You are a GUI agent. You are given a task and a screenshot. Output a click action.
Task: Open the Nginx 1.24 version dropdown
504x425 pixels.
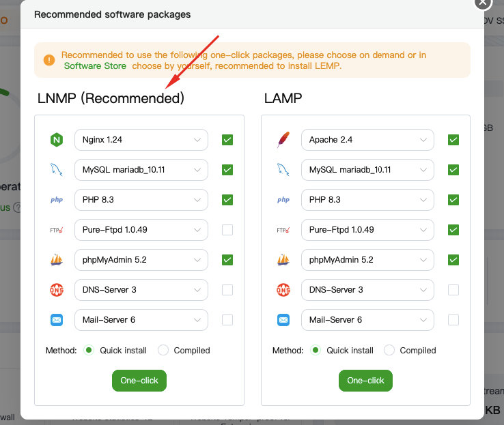tap(141, 140)
